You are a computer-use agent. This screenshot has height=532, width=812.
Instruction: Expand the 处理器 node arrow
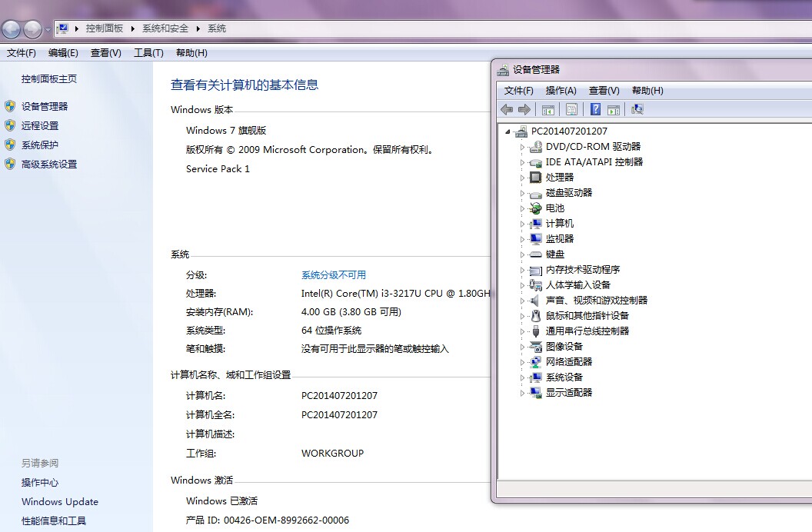pos(522,178)
